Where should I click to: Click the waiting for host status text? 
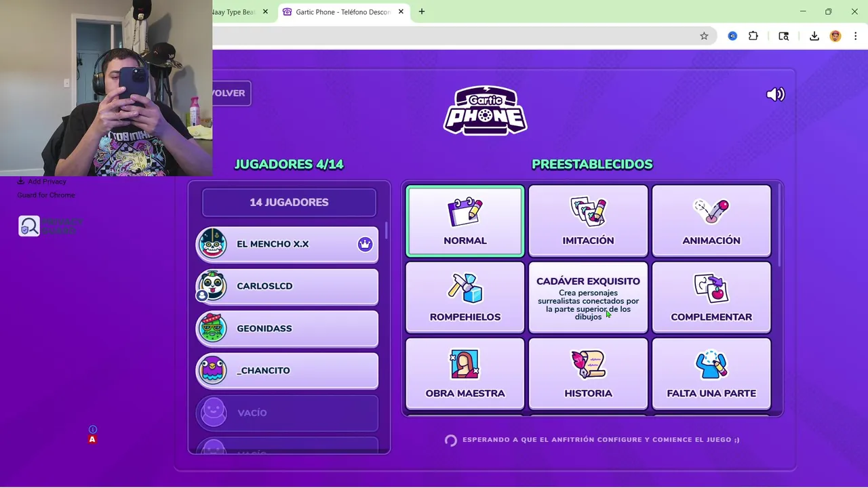601,440
